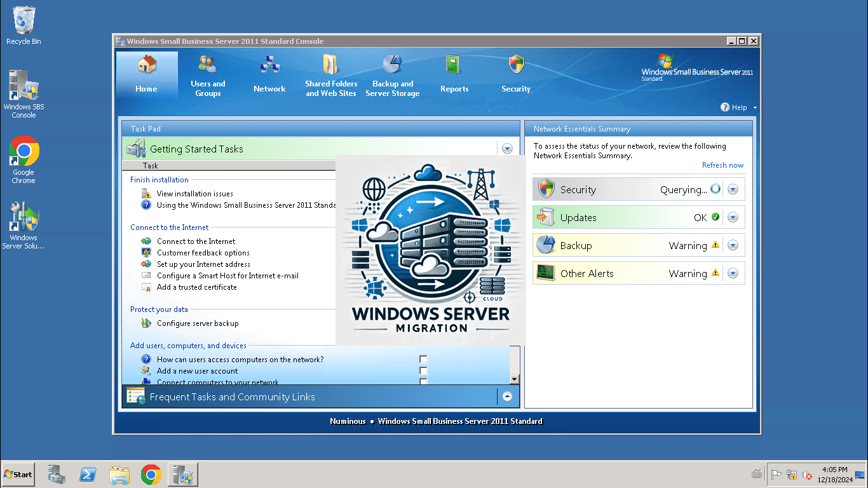The height and width of the screenshot is (488, 868).
Task: Open Set up your Internet address
Action: coord(203,264)
